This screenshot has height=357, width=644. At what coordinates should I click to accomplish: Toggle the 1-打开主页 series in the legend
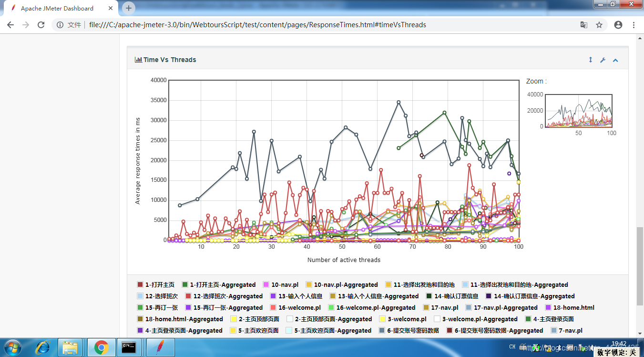[155, 285]
